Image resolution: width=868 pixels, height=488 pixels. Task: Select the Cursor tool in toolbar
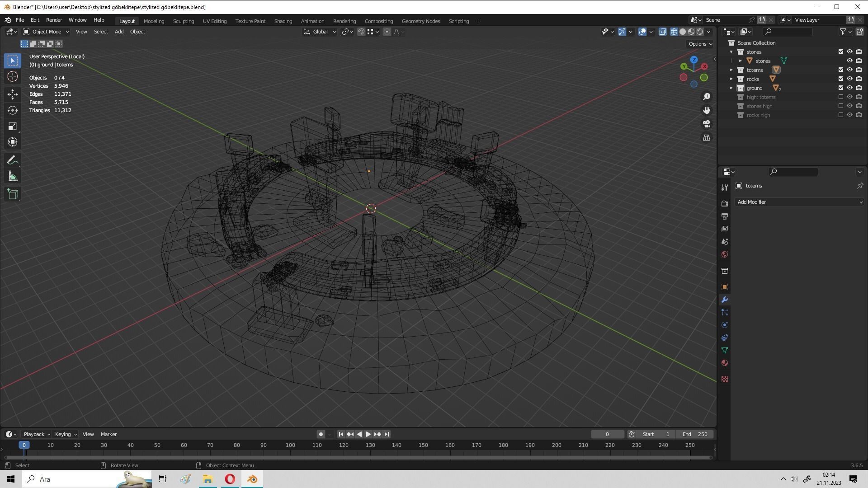(13, 76)
